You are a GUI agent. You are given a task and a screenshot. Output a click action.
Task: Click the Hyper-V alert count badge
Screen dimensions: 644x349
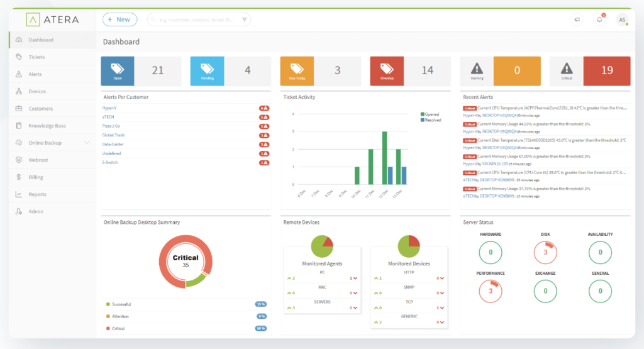264,108
